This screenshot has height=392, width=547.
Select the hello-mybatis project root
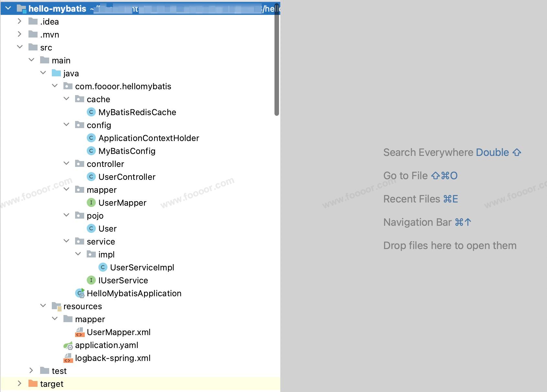pyautogui.click(x=57, y=9)
